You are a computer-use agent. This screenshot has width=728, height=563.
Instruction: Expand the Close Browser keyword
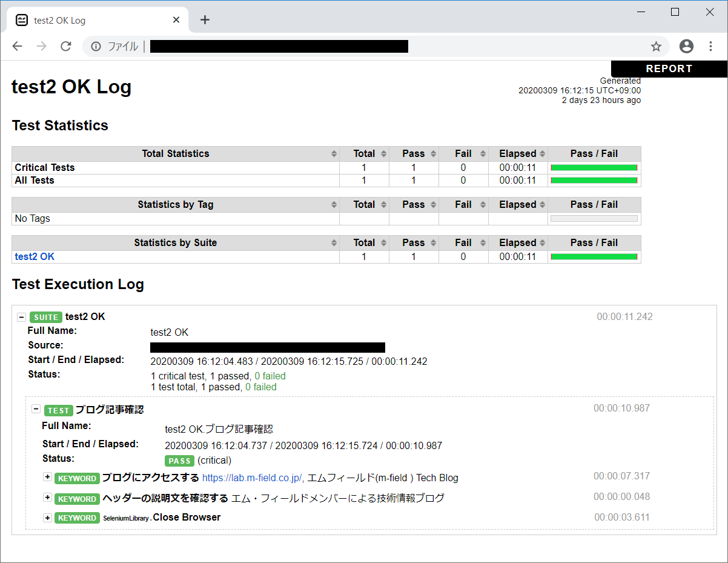(x=48, y=518)
